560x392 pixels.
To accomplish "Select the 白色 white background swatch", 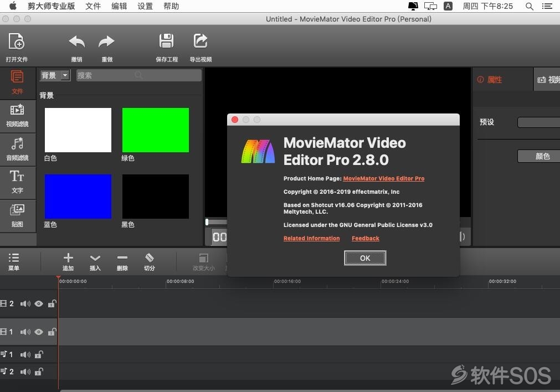I will click(78, 130).
